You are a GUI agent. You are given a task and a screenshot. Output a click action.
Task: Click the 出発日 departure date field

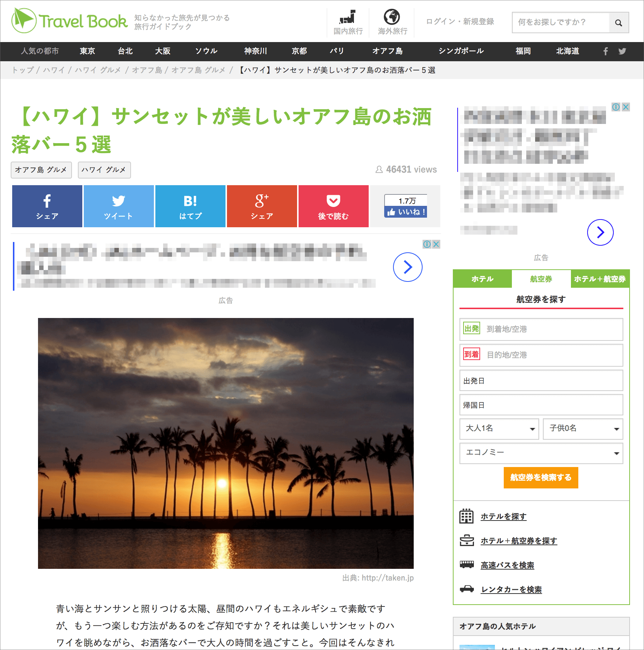point(541,381)
